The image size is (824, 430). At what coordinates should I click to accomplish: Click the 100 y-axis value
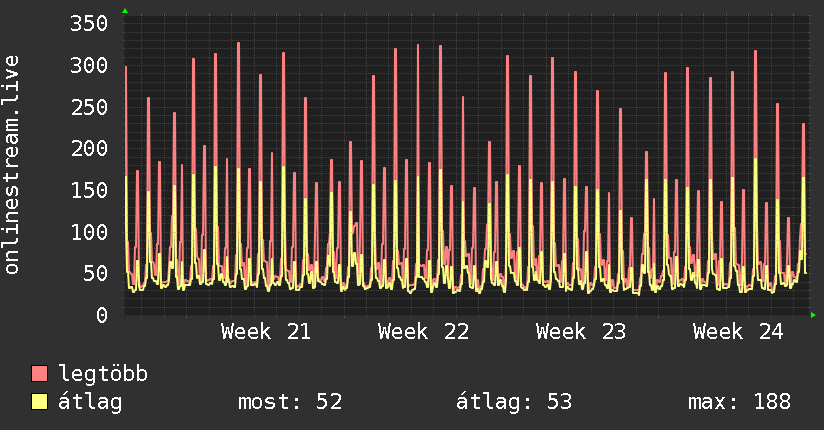click(89, 232)
